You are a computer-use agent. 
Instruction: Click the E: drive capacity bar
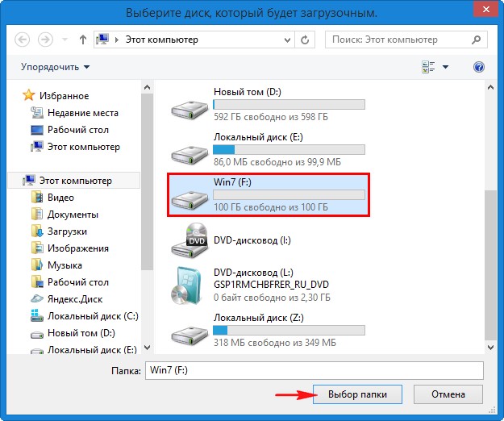coord(289,149)
